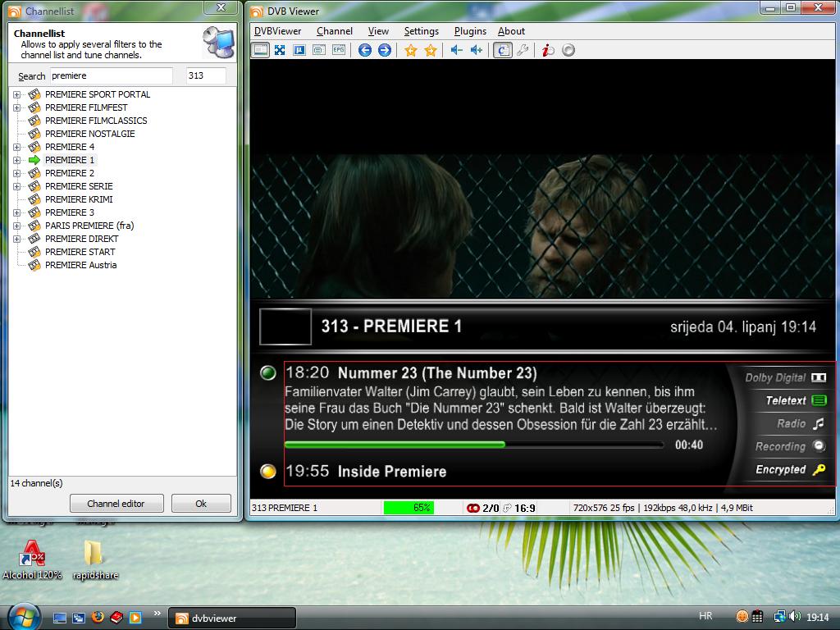Expand the PREMIERE DIREKT channel node

click(17, 239)
